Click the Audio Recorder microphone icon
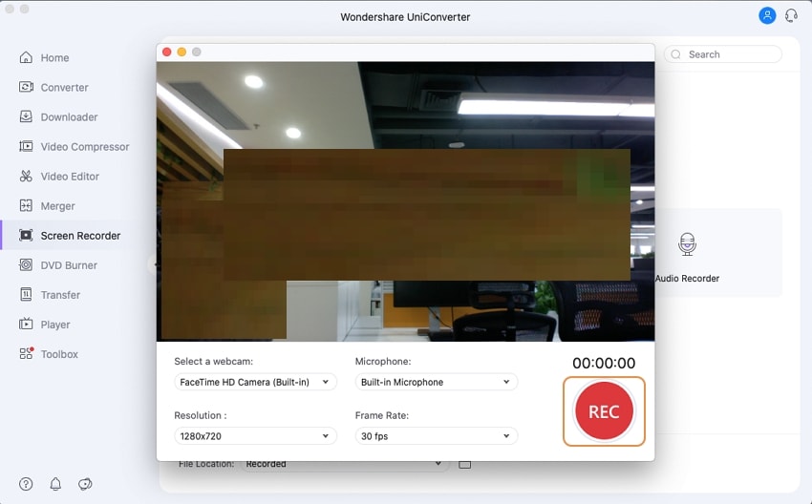This screenshot has height=504, width=812. click(687, 244)
